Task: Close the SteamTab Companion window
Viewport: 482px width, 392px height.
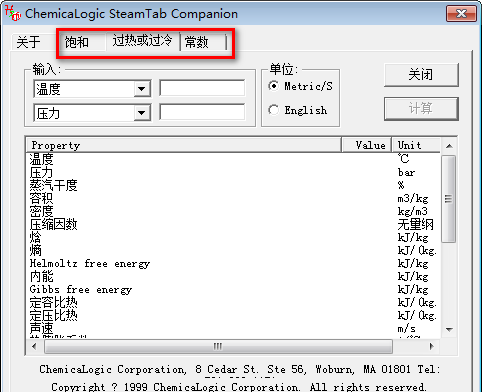Action: click(461, 14)
